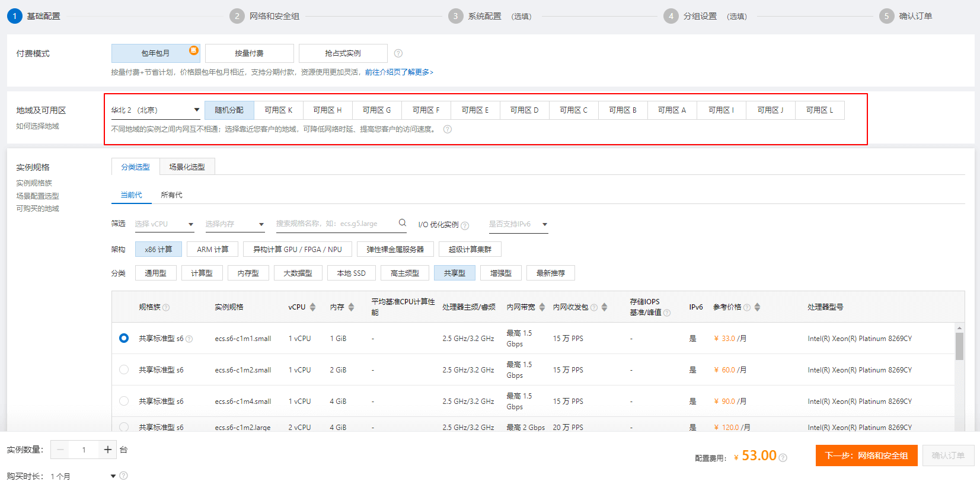Screen dimensions: 980x481
Task: Select 可用区 L zone
Action: [819, 110]
